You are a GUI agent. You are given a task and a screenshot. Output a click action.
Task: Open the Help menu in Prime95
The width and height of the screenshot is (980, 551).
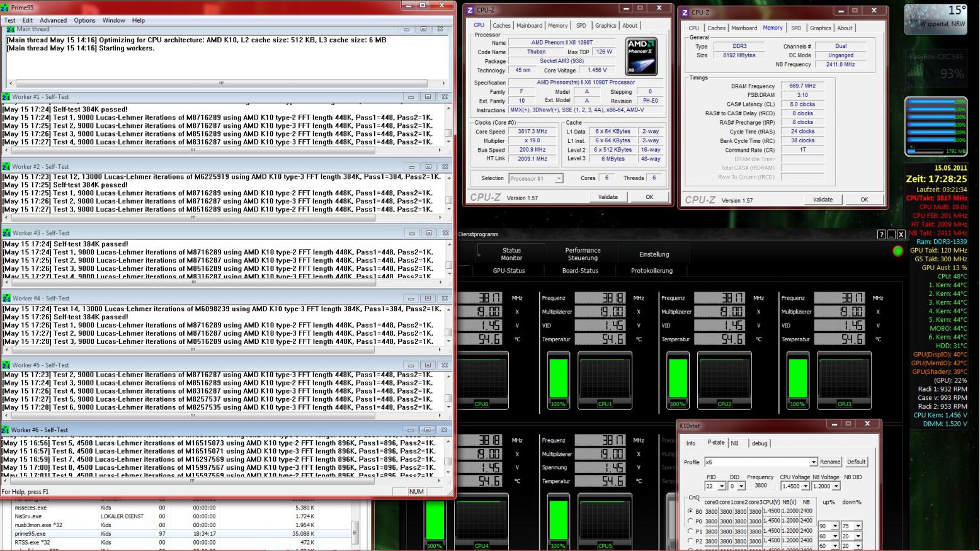(x=138, y=20)
